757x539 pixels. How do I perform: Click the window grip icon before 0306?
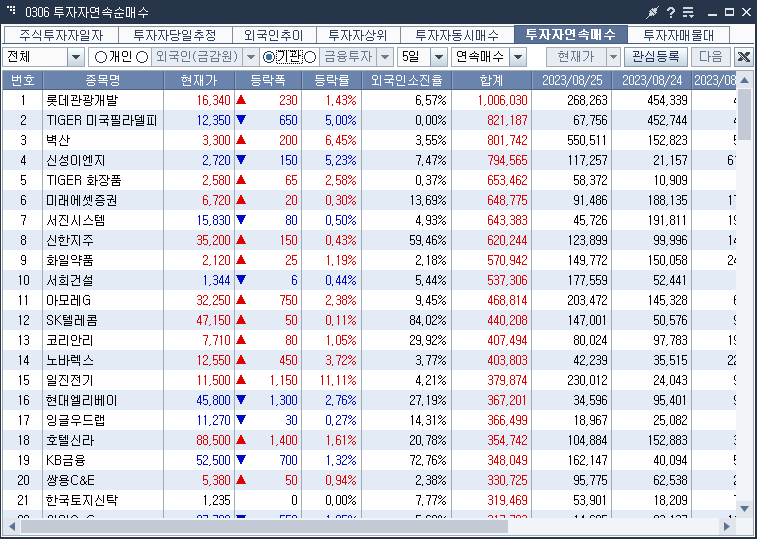(x=11, y=10)
